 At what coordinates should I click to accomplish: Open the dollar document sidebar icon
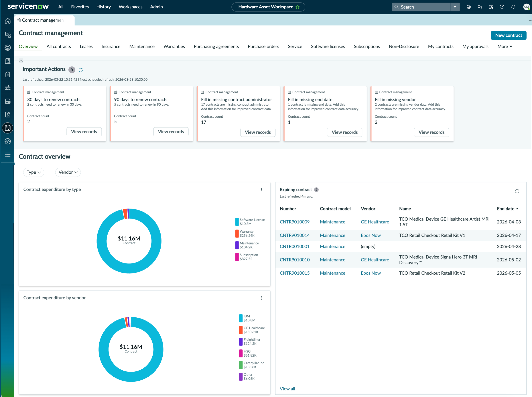coord(8,114)
